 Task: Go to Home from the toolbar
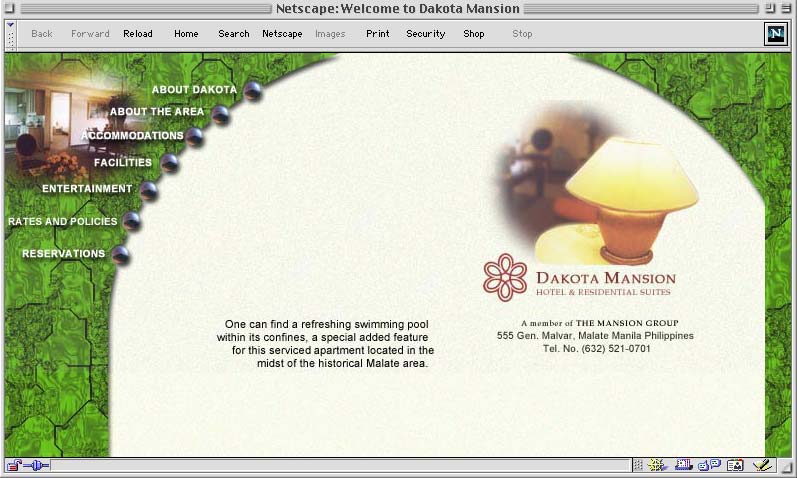[x=186, y=34]
